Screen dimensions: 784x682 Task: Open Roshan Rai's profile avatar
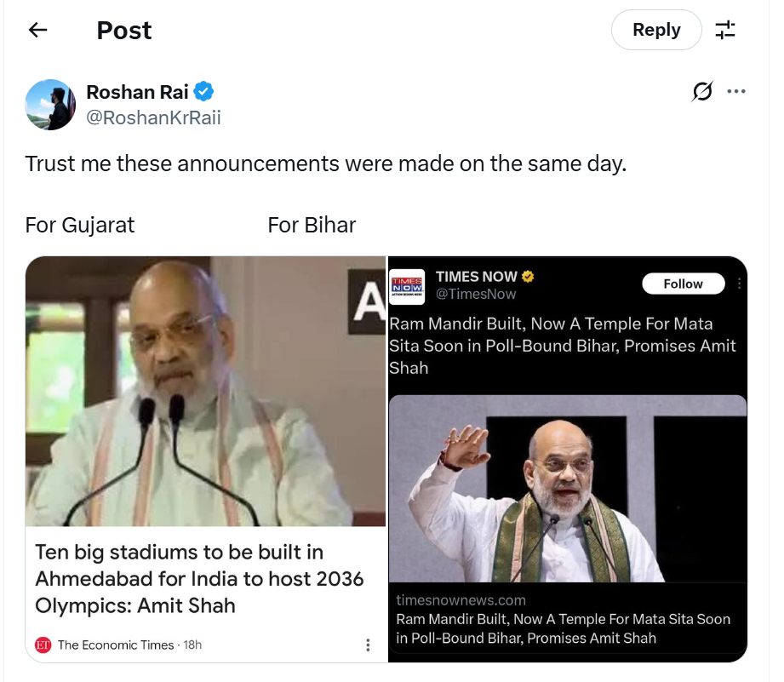[x=51, y=105]
